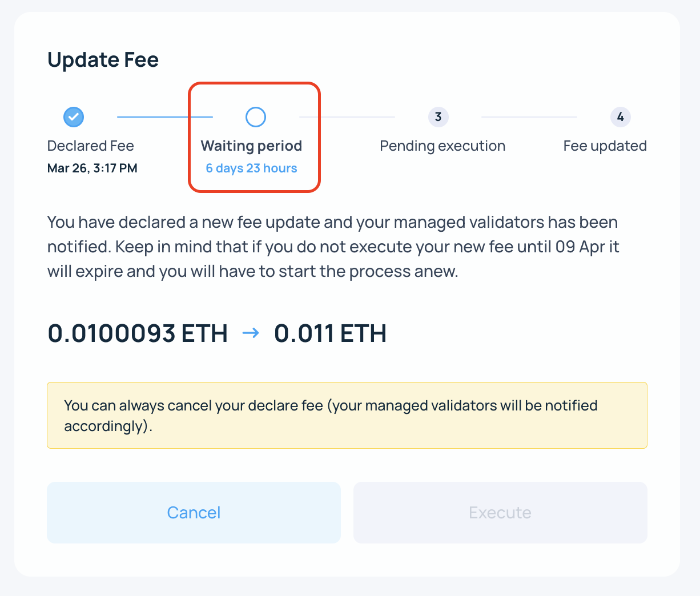Click the blue progress line after Declared Fee
This screenshot has height=596, width=700.
pos(164,117)
